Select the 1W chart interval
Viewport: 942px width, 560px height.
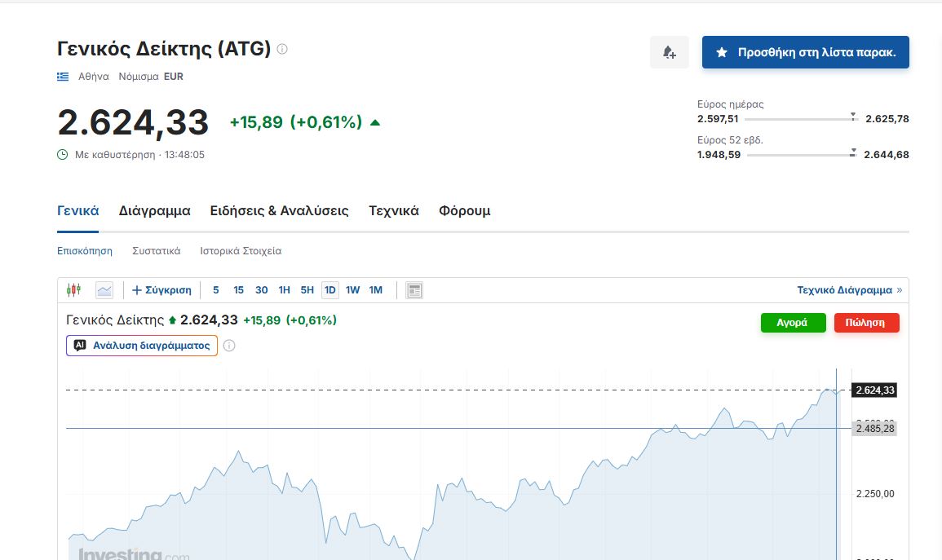coord(352,290)
